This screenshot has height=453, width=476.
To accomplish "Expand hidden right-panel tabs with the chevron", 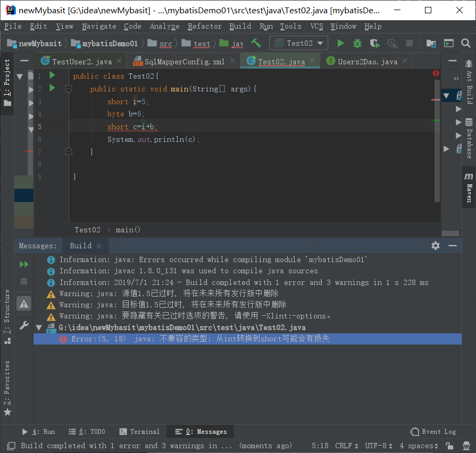I will (456, 79).
